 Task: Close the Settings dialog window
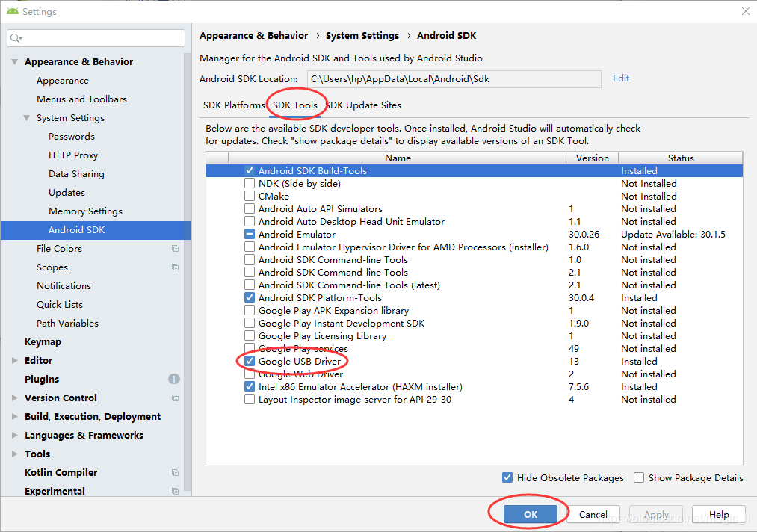745,11
